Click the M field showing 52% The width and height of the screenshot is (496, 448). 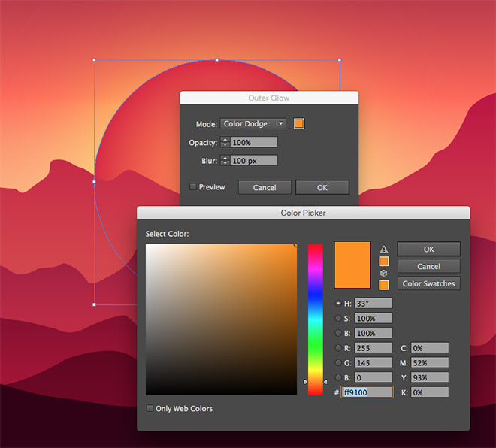(430, 362)
